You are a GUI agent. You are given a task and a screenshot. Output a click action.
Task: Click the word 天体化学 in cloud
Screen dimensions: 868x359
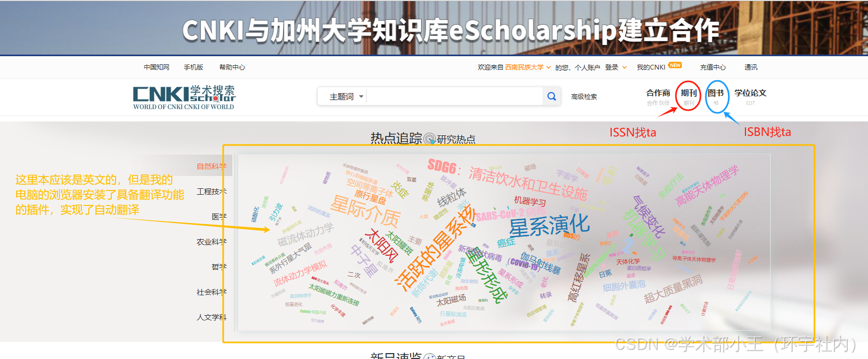click(x=628, y=262)
